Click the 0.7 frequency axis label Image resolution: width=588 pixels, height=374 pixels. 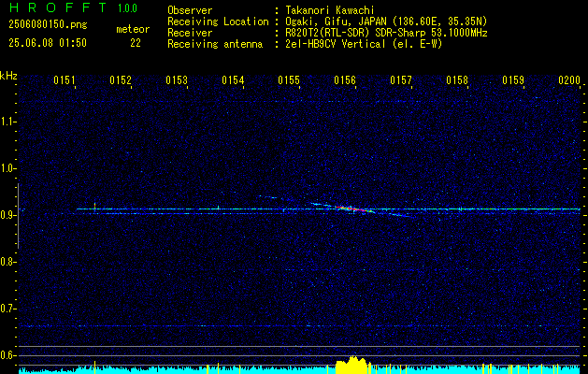pyautogui.click(x=7, y=309)
